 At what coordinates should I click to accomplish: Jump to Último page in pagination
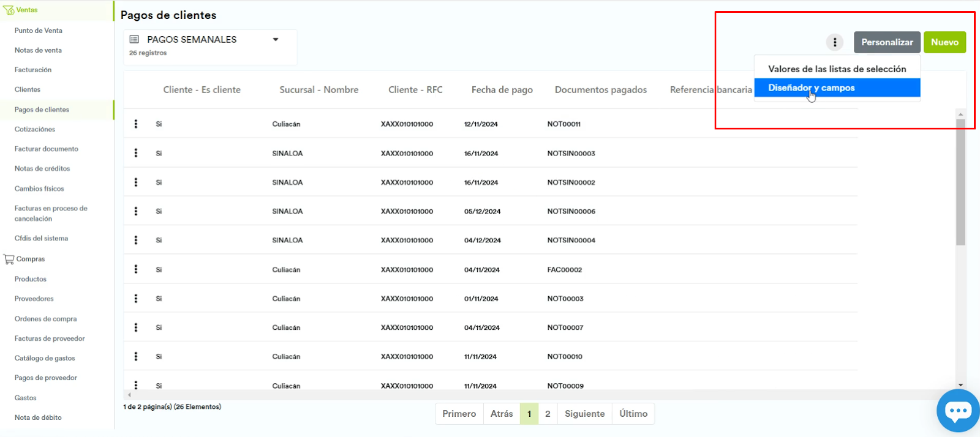point(633,414)
